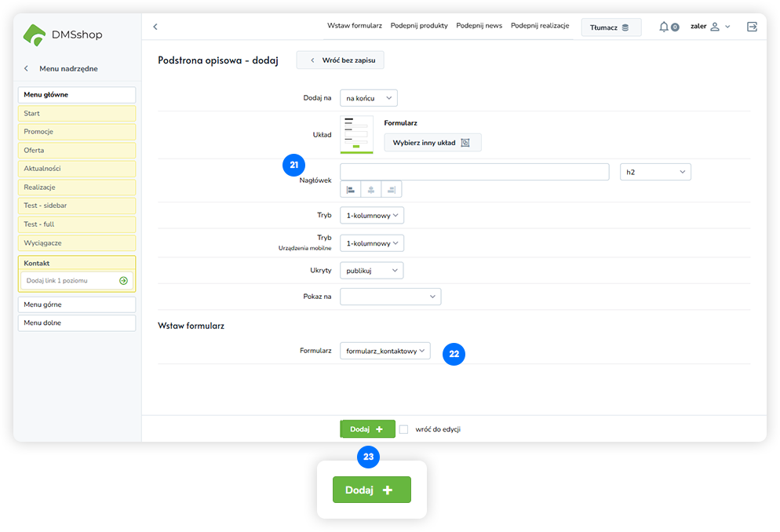
Task: Tick the "wróć do edycji" checkbox
Action: 404,429
